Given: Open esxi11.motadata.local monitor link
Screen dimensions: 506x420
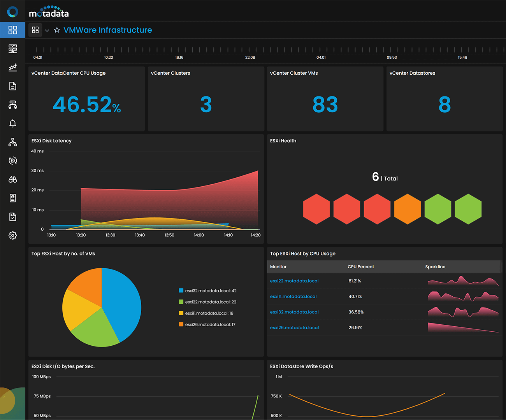Looking at the screenshot, I should click(293, 296).
